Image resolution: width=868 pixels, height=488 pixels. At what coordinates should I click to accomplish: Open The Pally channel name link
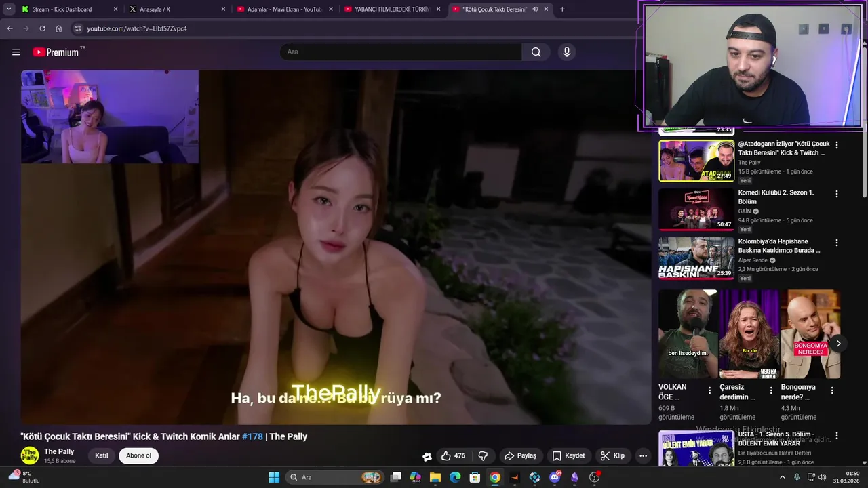tap(59, 452)
